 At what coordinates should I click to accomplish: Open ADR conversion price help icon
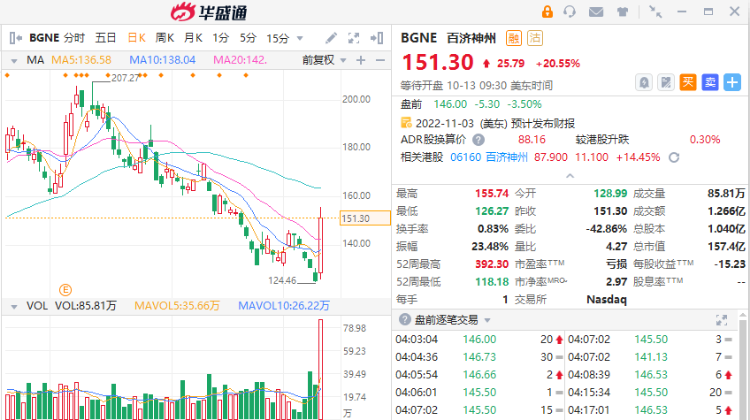point(478,140)
